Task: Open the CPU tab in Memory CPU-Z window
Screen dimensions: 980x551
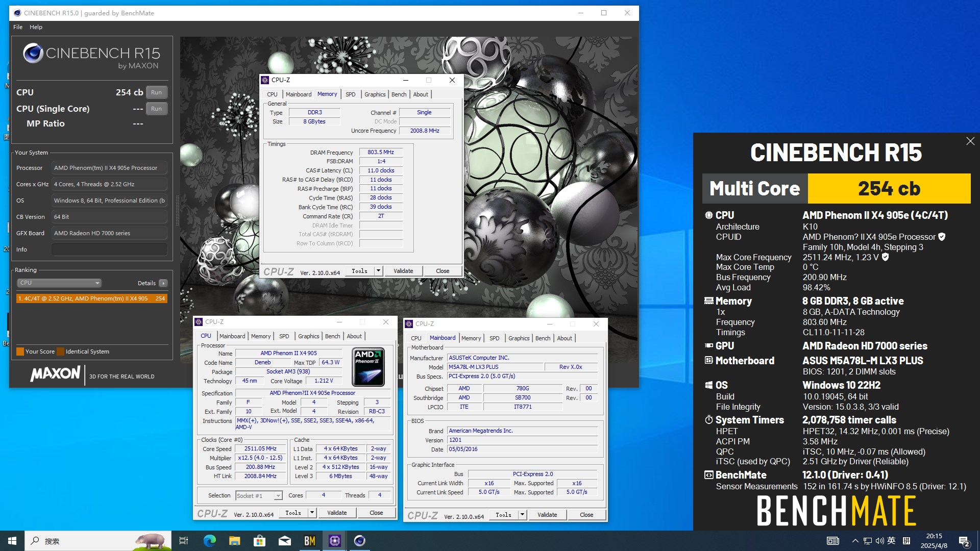Action: click(273, 94)
